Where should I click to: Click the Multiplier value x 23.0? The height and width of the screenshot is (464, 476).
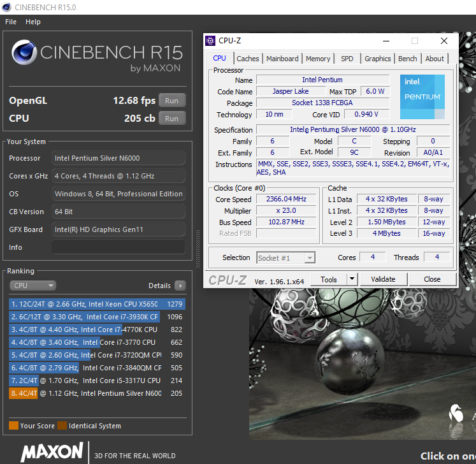pos(286,210)
